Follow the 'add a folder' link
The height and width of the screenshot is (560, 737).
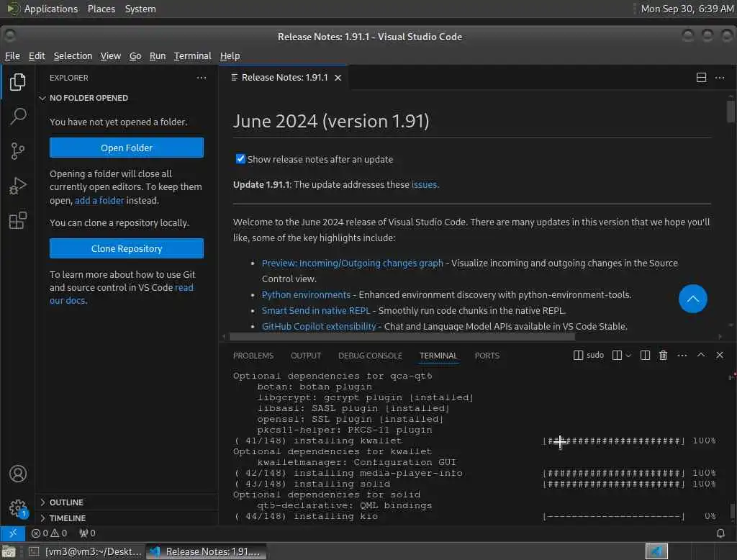(99, 200)
